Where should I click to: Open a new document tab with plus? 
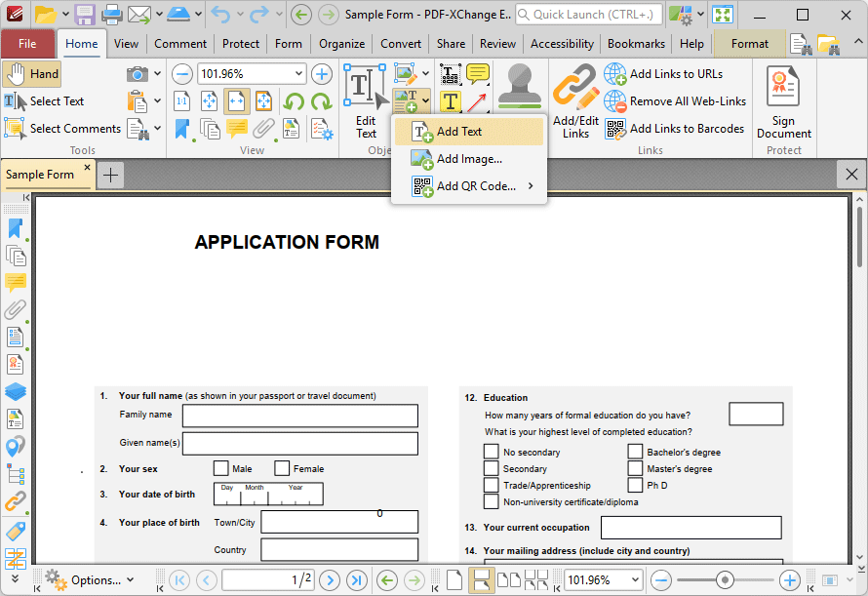[111, 176]
